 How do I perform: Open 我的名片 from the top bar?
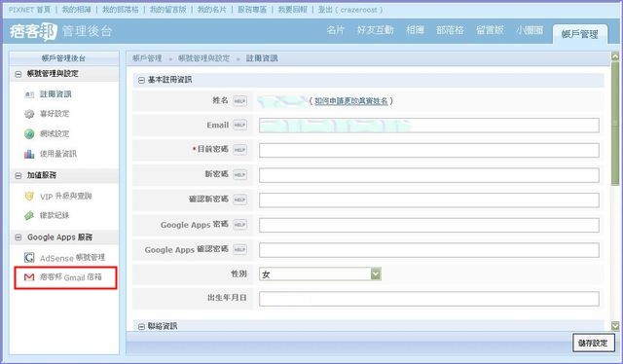[212, 10]
